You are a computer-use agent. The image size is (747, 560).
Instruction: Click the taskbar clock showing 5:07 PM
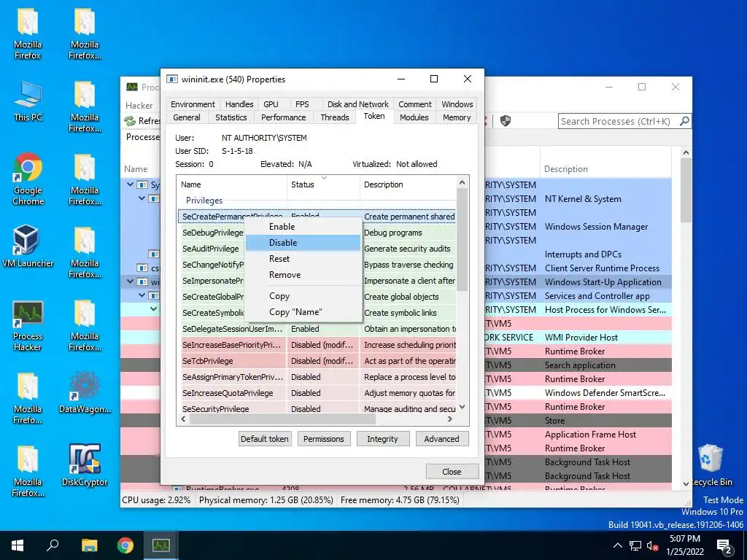coord(684,545)
